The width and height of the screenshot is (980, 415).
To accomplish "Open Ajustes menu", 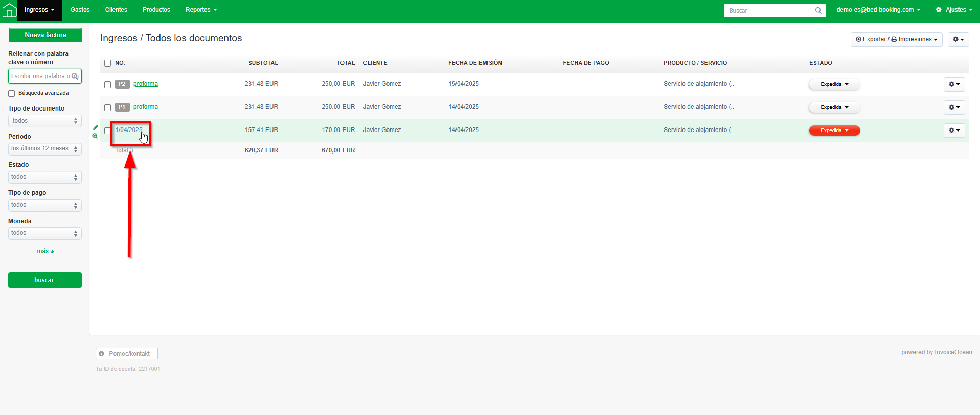I will click(x=954, y=10).
